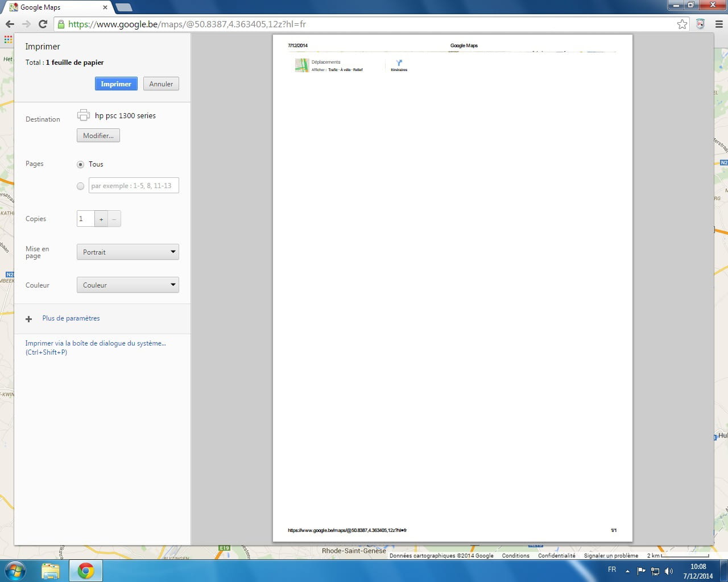Open the Chrome menu hamburger icon
This screenshot has height=582, width=728.
[718, 24]
